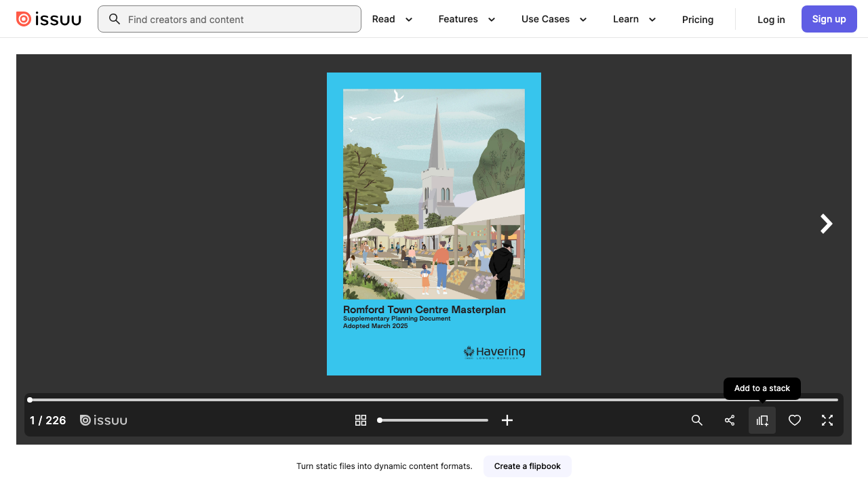
Task: Expand the Features dropdown menu
Action: coord(467,19)
